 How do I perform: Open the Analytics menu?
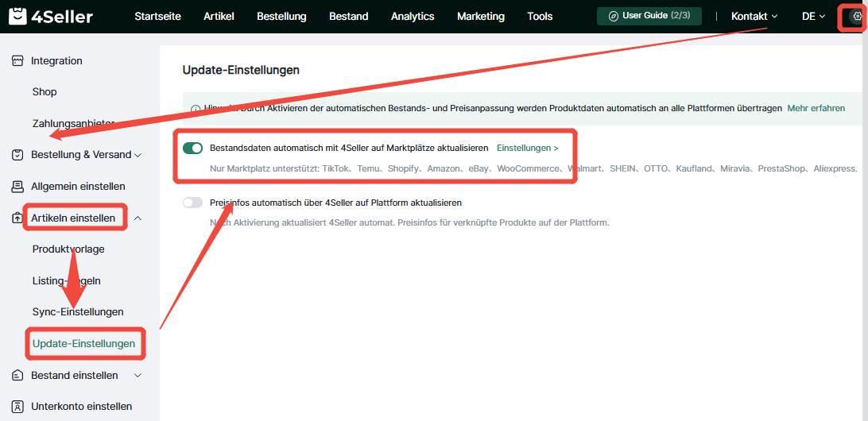[x=413, y=17]
